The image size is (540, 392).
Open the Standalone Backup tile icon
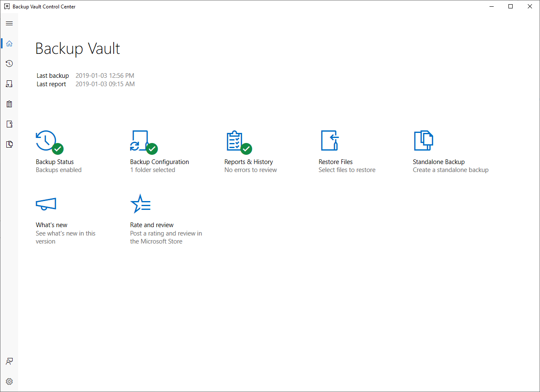tap(423, 140)
